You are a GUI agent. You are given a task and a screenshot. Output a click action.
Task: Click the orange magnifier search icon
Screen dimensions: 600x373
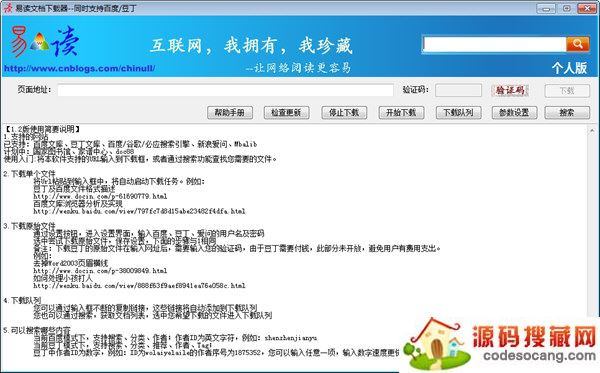point(578,44)
